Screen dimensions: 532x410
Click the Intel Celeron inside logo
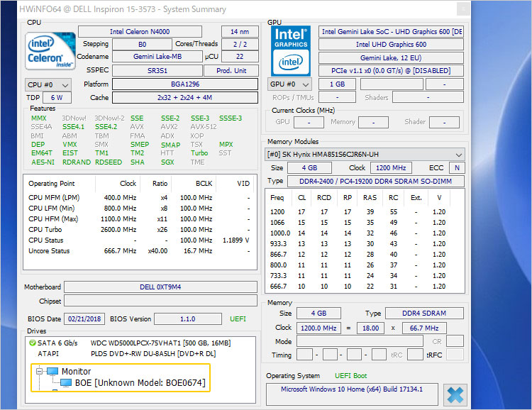(x=50, y=51)
